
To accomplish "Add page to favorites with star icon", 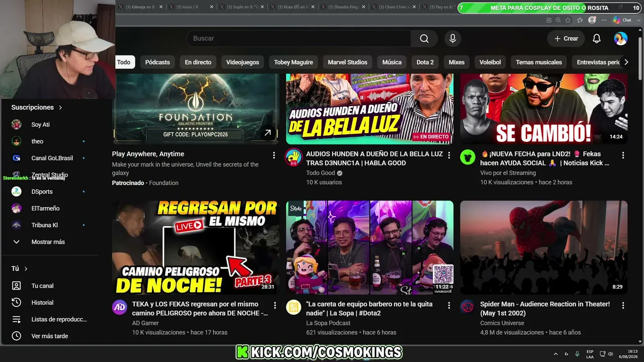I will [x=568, y=20].
